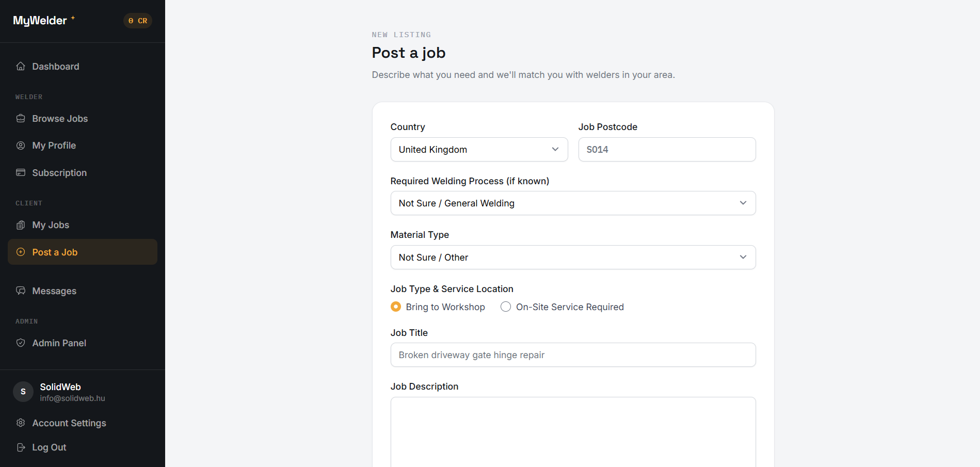Open Admin Panel link
Image resolution: width=980 pixels, height=467 pixels.
point(83,343)
